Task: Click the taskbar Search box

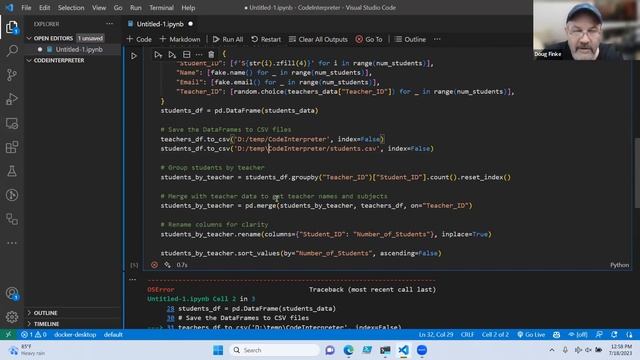Action: tap(275, 350)
